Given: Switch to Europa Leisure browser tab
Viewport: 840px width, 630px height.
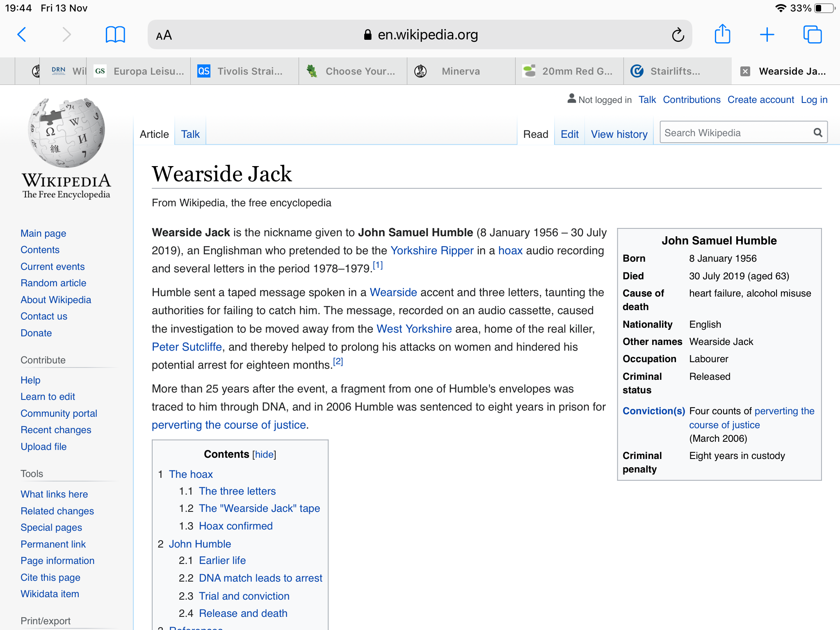Looking at the screenshot, I should click(x=139, y=71).
